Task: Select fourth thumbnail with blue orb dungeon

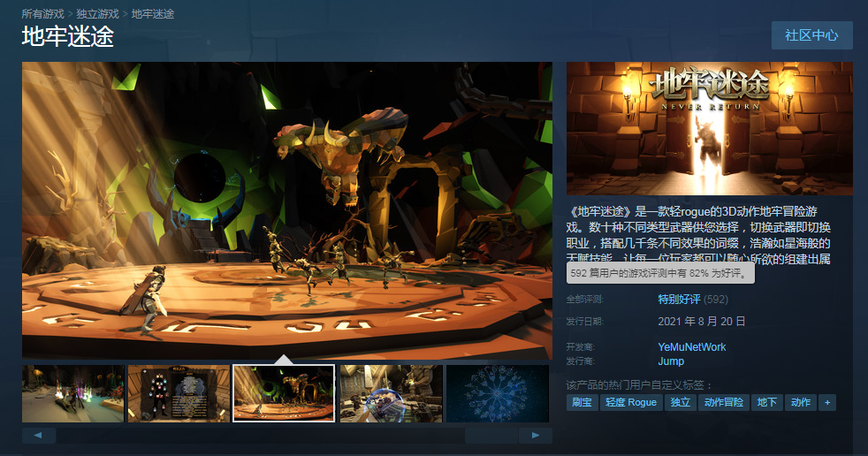Action: pyautogui.click(x=392, y=393)
